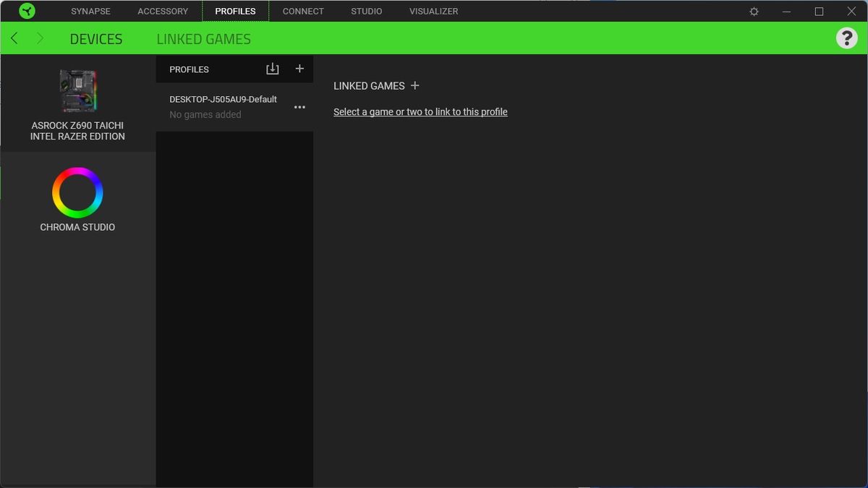Switch to the Synapse tab
Screen dimensions: 868x488
pyautogui.click(x=90, y=12)
